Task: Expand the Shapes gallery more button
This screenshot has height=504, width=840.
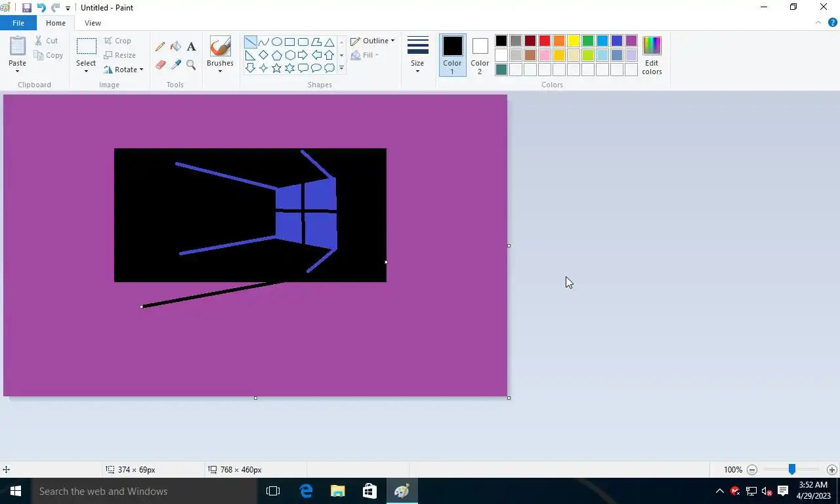Action: 341,68
